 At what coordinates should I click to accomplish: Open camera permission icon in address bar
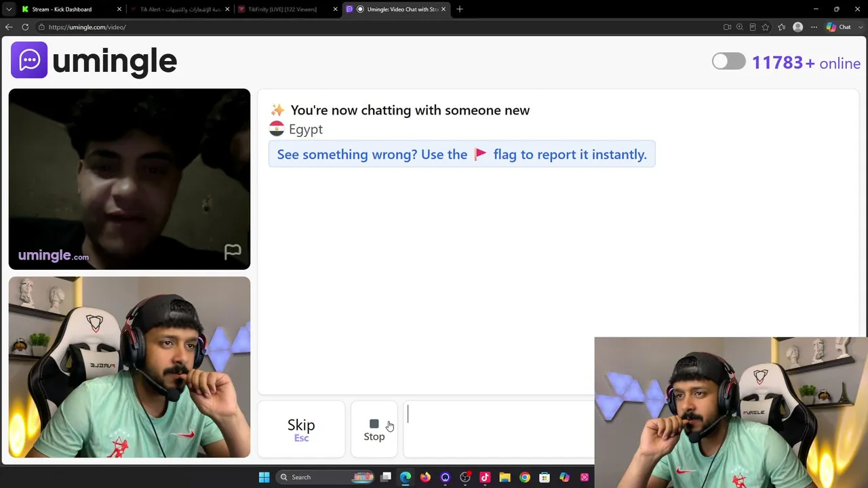coord(727,27)
